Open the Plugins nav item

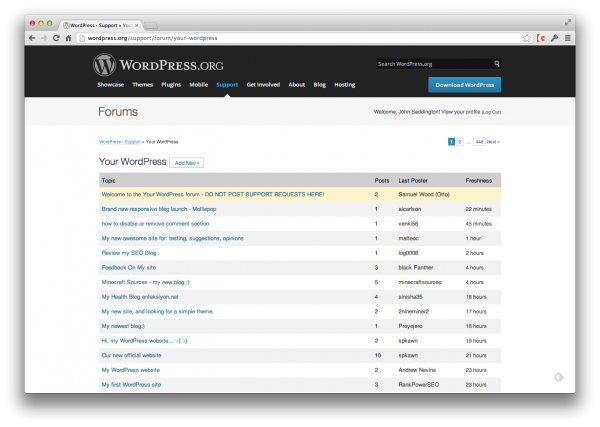pyautogui.click(x=171, y=85)
